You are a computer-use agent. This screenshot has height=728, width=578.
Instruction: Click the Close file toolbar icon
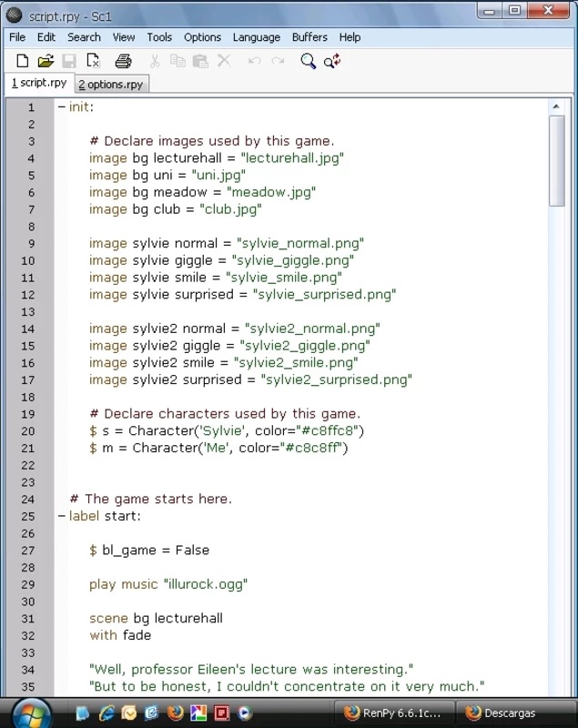[93, 61]
